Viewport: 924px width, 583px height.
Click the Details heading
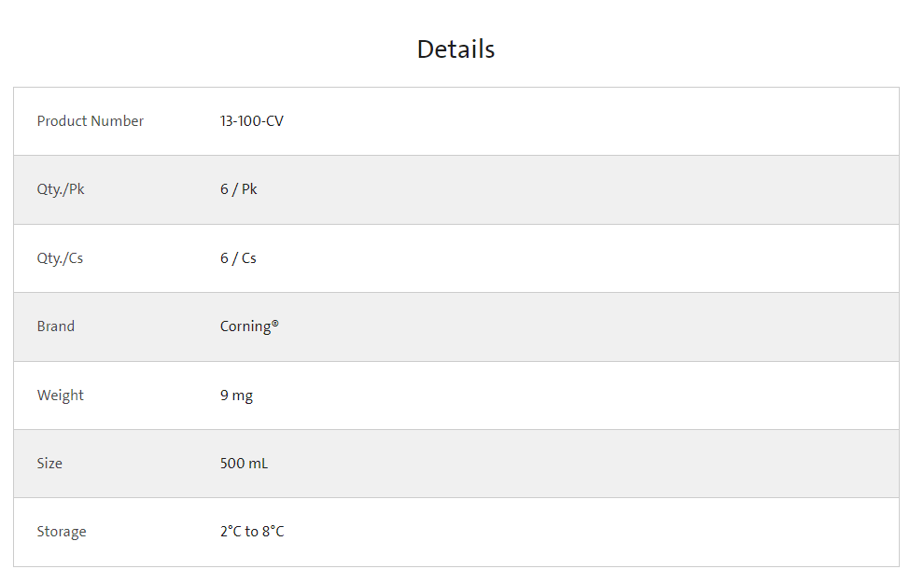click(x=455, y=49)
